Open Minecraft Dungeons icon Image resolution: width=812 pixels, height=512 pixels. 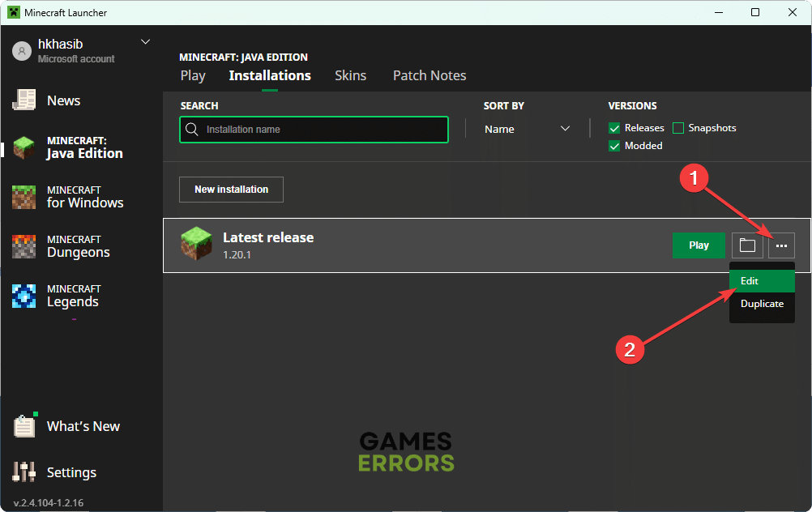24,246
